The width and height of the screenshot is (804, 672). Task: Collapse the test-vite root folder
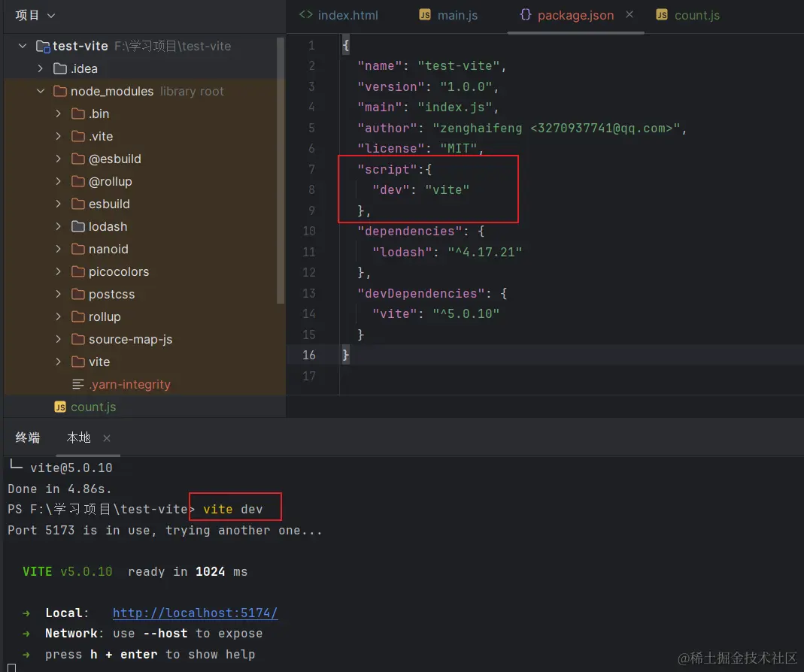tap(23, 46)
